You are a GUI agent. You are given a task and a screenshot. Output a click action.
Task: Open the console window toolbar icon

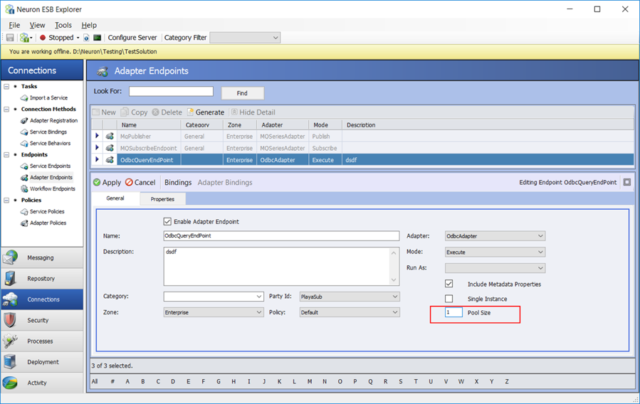97,38
